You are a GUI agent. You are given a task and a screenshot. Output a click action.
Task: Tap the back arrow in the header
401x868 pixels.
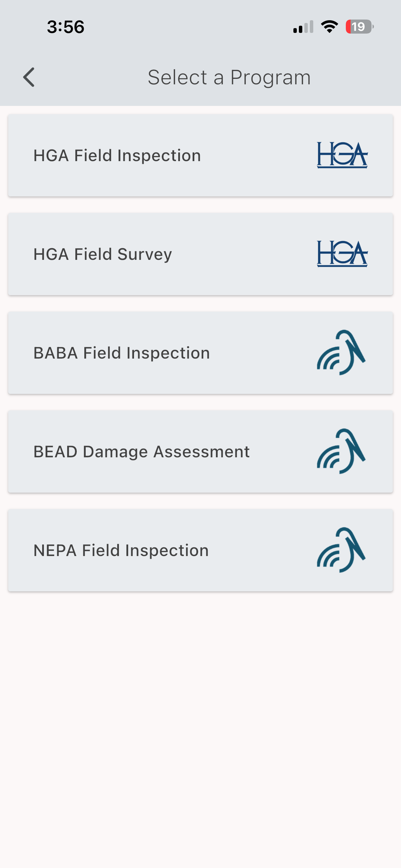coord(29,77)
